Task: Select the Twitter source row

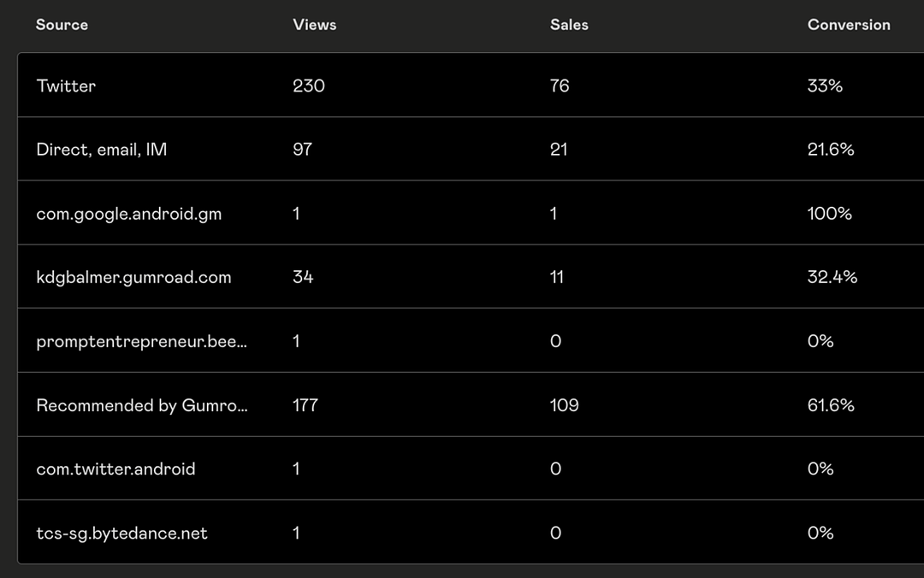Action: pos(66,86)
